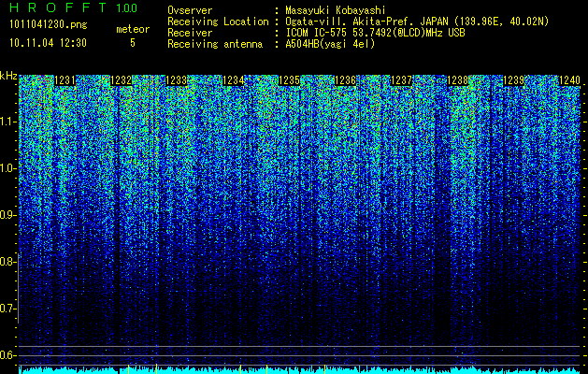588x374 pixels.
Task: Click the 1238 time marker label
Action: click(458, 80)
